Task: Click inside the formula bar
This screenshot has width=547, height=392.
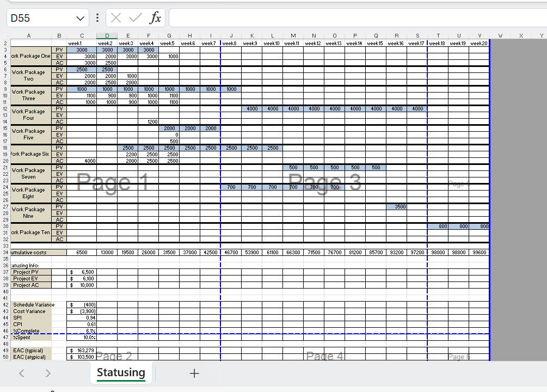Action: [x=327, y=17]
